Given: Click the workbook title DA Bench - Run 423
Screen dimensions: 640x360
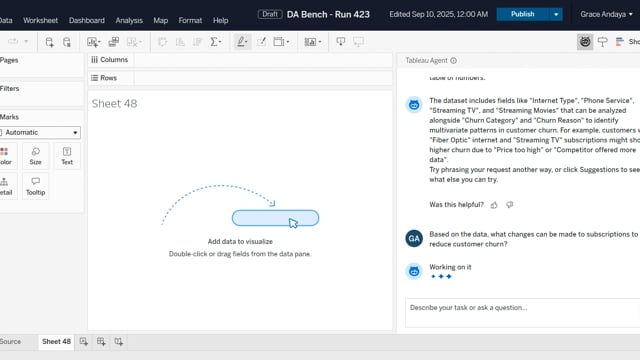Looking at the screenshot, I should 328,14.
